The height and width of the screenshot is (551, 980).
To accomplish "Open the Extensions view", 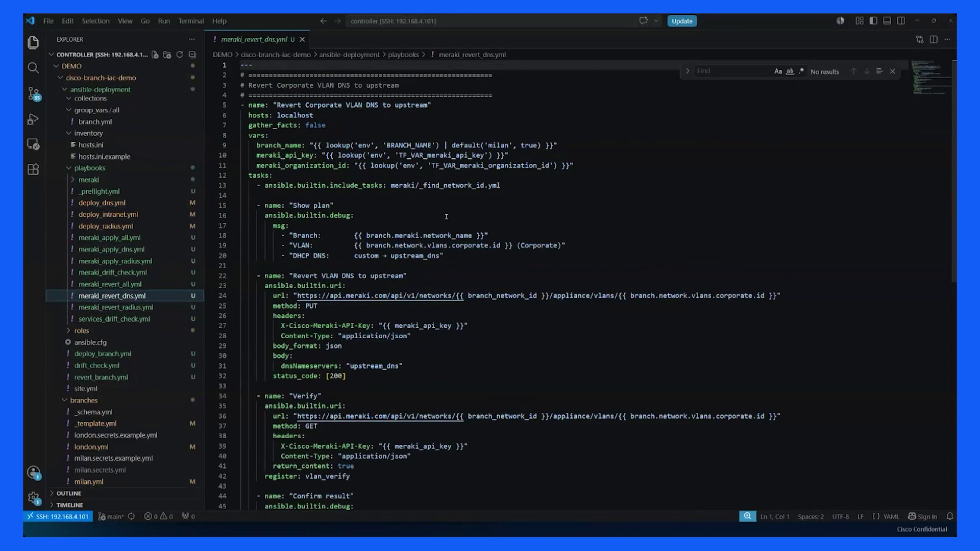I will tap(33, 169).
